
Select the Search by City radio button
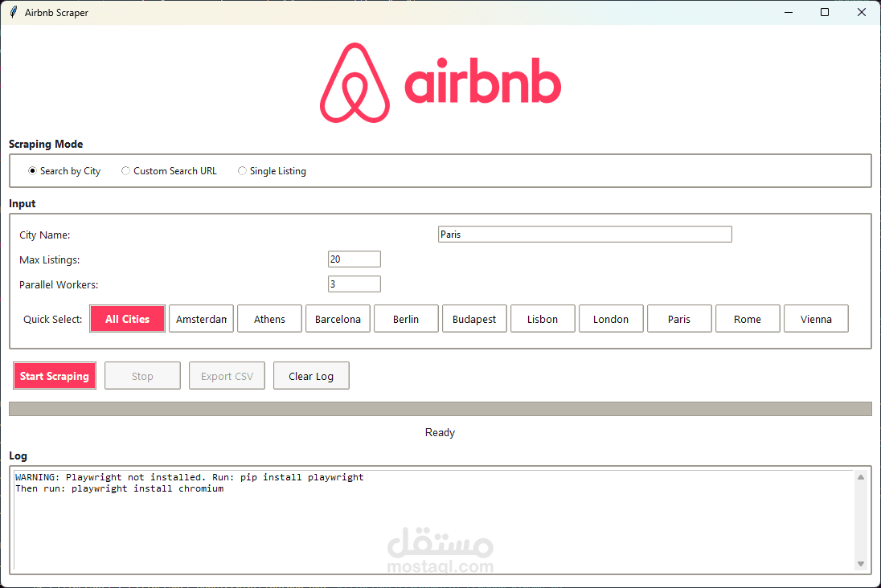coord(64,171)
